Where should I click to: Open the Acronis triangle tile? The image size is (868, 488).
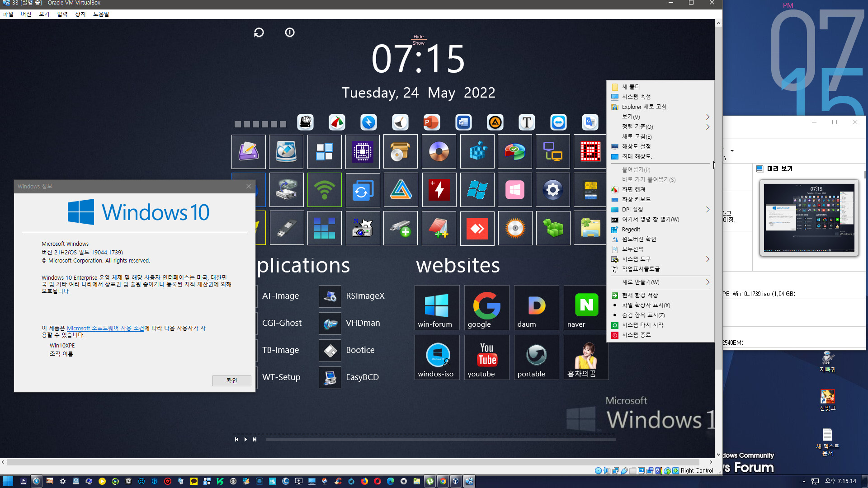[x=401, y=190]
